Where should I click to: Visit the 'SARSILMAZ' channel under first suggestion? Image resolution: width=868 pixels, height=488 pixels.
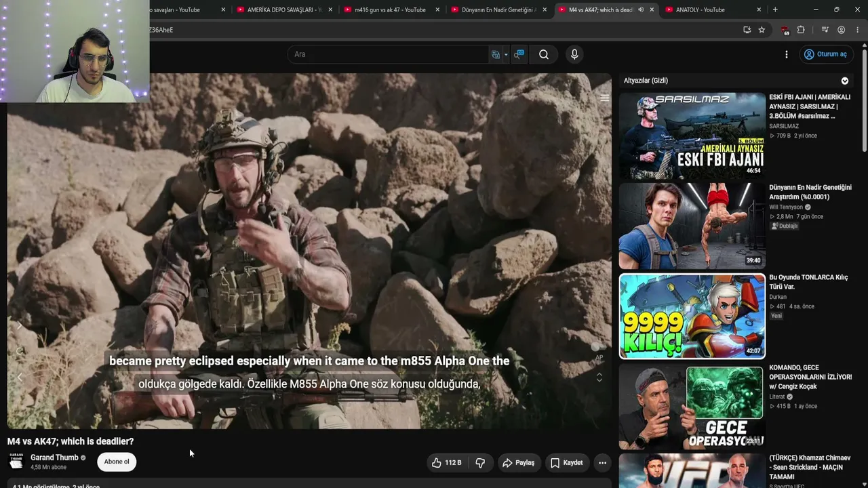[x=784, y=126]
